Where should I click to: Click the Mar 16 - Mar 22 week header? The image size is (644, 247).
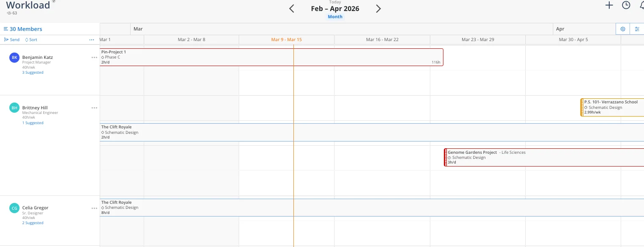click(x=382, y=40)
